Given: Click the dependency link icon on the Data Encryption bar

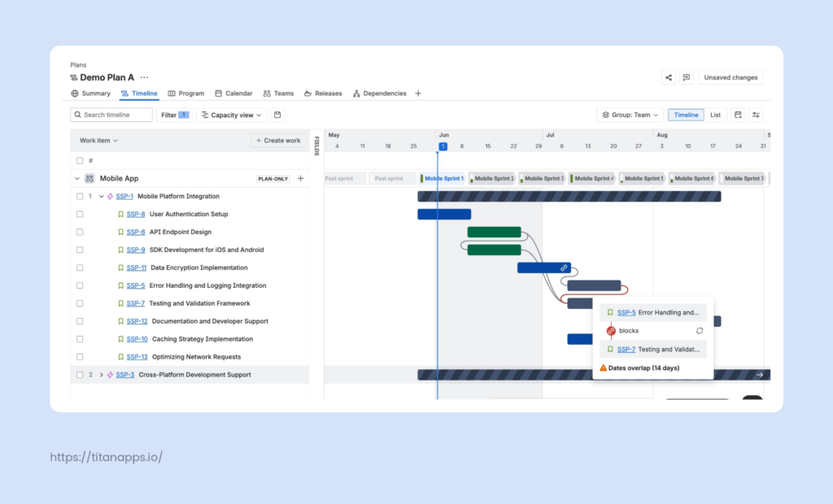Looking at the screenshot, I should [x=564, y=267].
